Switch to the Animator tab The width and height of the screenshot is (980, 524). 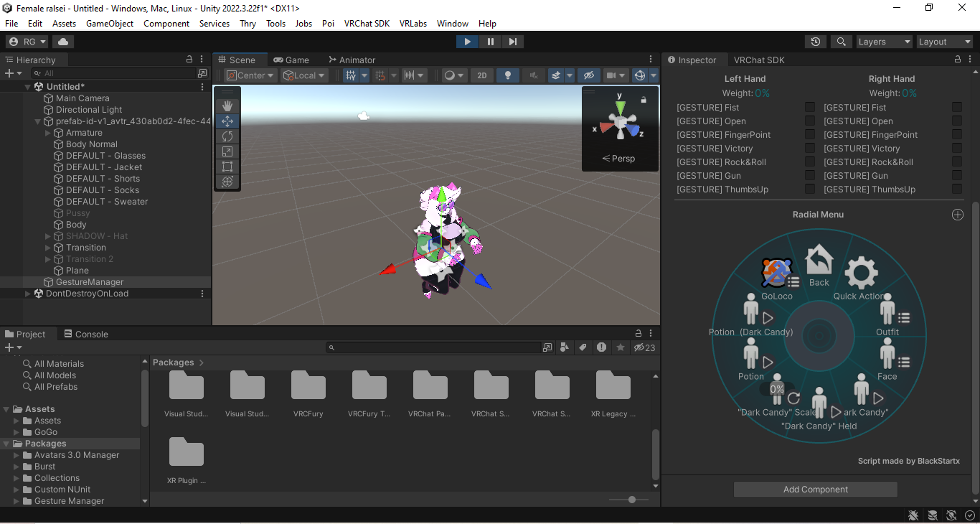pyautogui.click(x=352, y=60)
